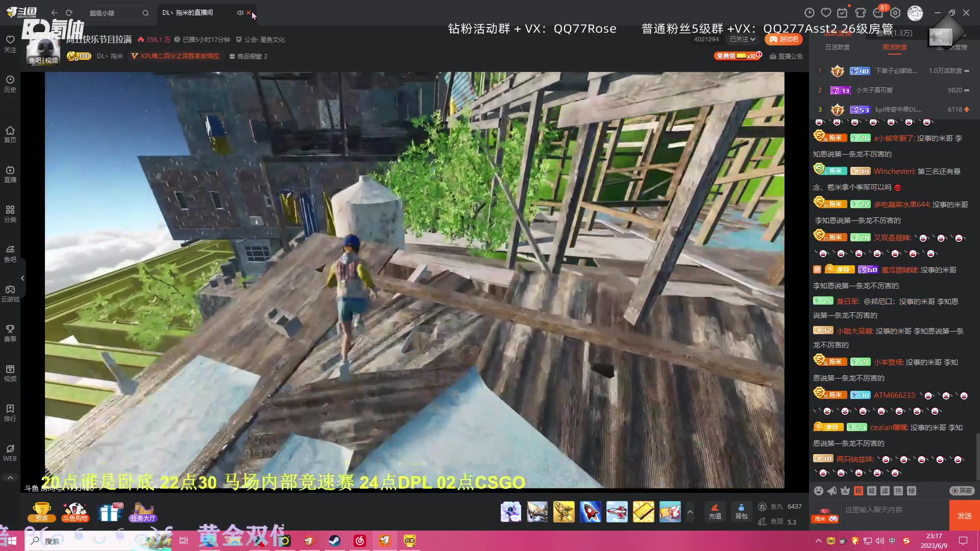Open the emoji picker in chat toolbar

click(x=819, y=491)
